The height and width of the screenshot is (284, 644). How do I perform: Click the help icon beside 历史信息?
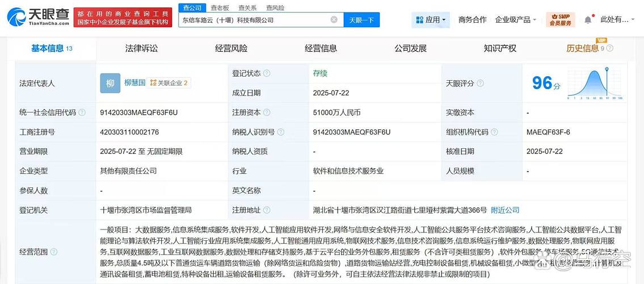(610, 48)
